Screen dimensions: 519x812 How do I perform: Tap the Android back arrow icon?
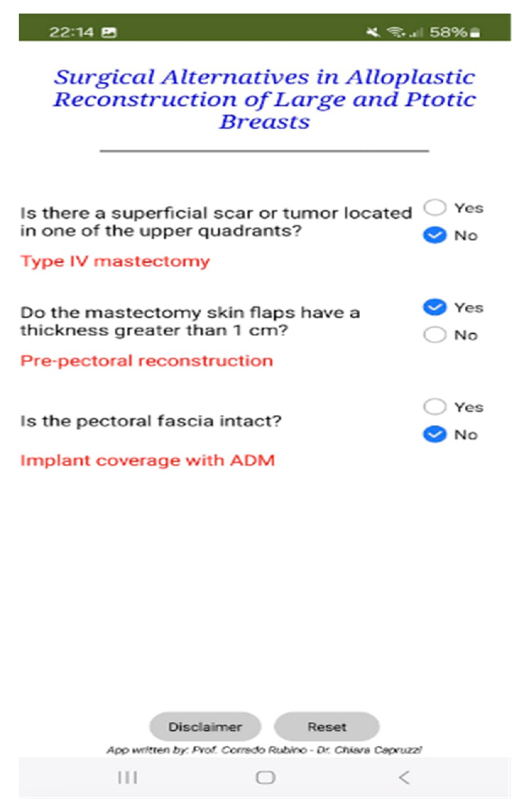[404, 777]
